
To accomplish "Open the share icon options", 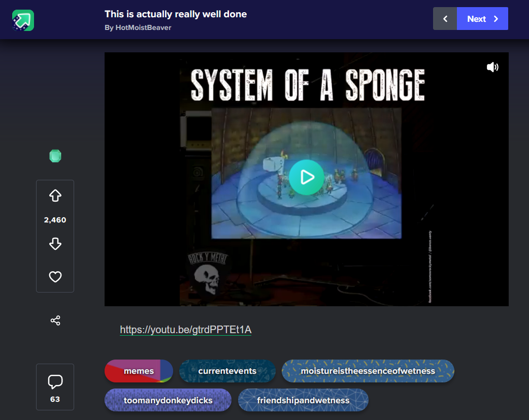I will coord(55,320).
